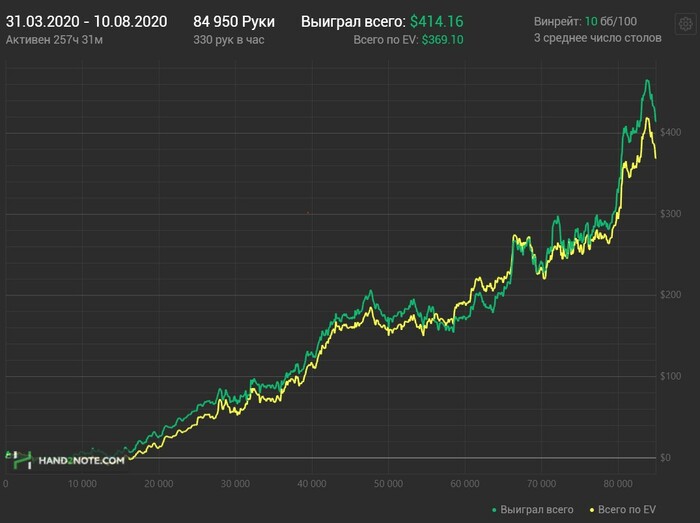
Task: Click the $300 y-axis label
Action: [671, 214]
